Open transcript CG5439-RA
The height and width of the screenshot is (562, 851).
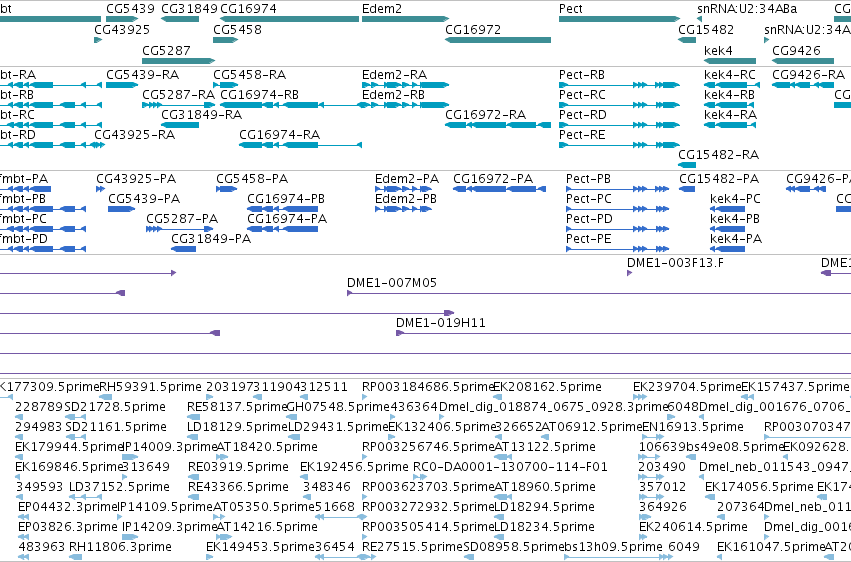tap(122, 85)
